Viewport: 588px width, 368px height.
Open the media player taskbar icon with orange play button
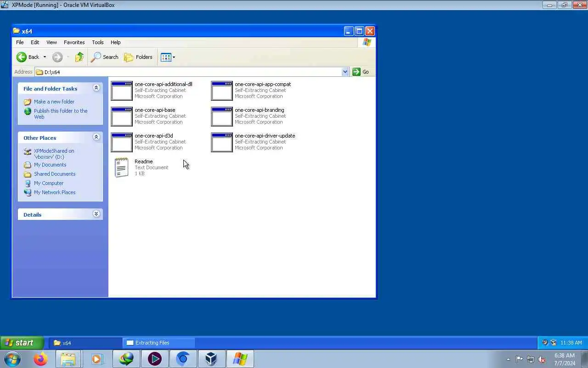pos(96,359)
